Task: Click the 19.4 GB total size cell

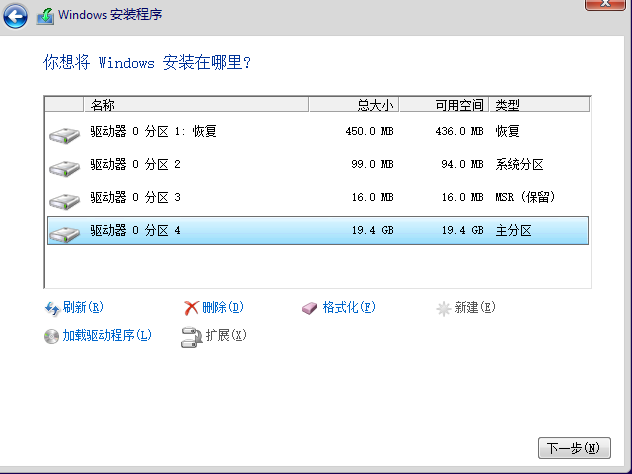Action: coord(372,231)
